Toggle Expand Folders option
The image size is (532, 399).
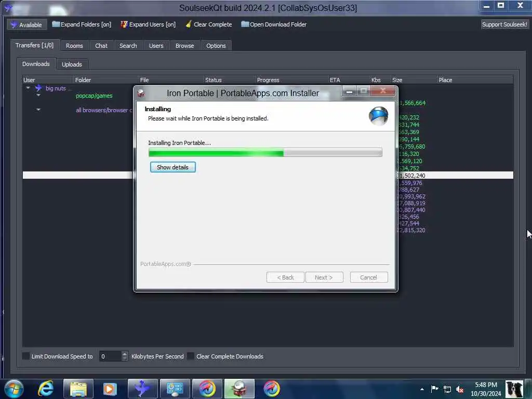[82, 24]
